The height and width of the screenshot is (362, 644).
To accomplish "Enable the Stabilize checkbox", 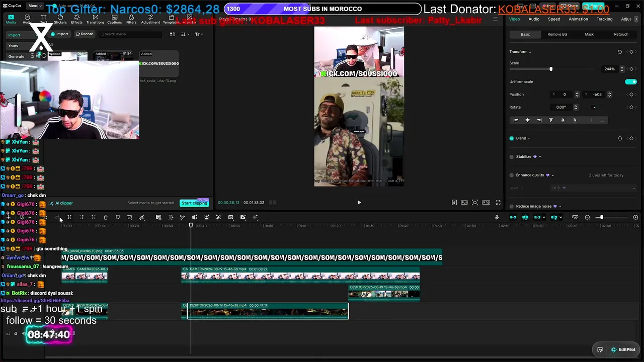I will coord(512,157).
